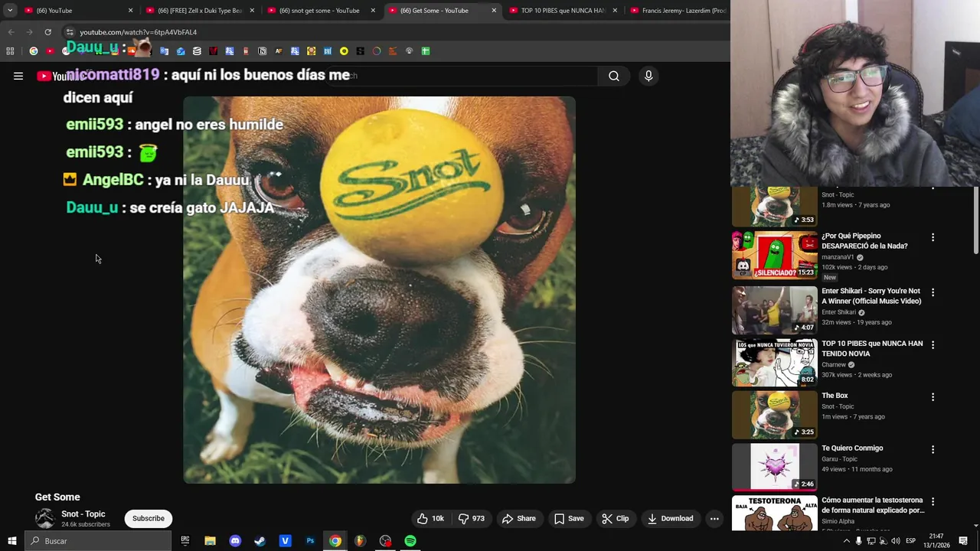
Task: Dislike the video with thumbs down
Action: (x=471, y=518)
